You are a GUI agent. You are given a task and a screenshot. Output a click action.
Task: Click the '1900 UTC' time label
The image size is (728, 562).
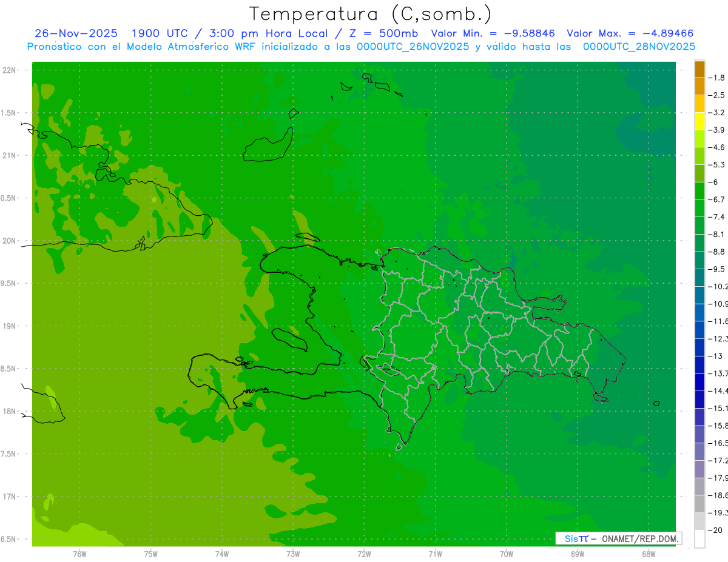[161, 33]
